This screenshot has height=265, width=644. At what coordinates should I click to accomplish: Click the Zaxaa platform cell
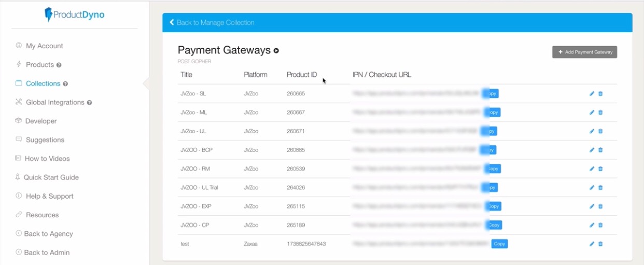coord(251,244)
